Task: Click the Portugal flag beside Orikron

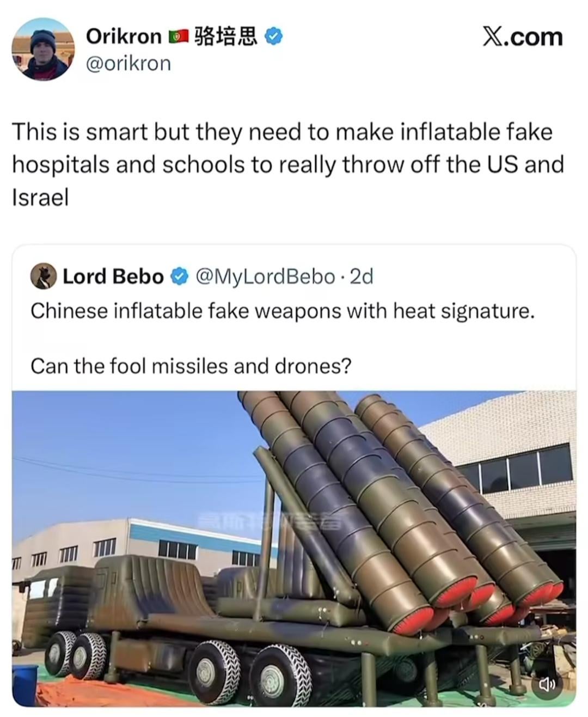Action: 178,37
